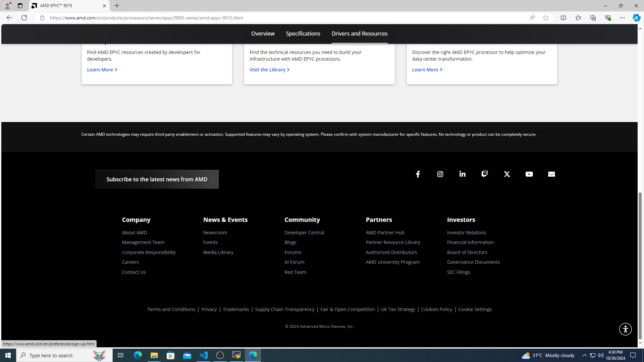Image resolution: width=644 pixels, height=362 pixels.
Task: Click the LinkedIn social icon
Action: tap(462, 174)
